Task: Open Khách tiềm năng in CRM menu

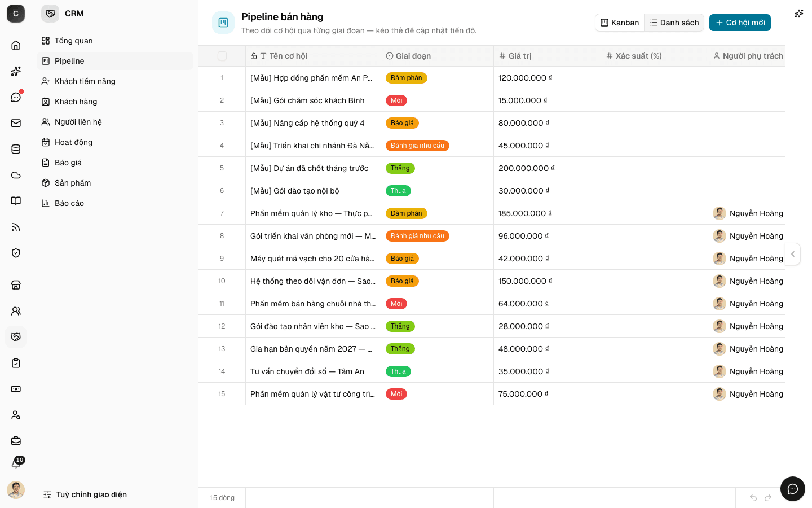Action: pos(115,81)
